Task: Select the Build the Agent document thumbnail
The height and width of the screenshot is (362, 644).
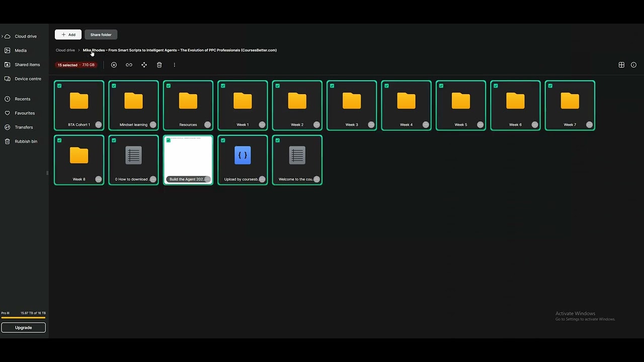Action: click(x=188, y=160)
